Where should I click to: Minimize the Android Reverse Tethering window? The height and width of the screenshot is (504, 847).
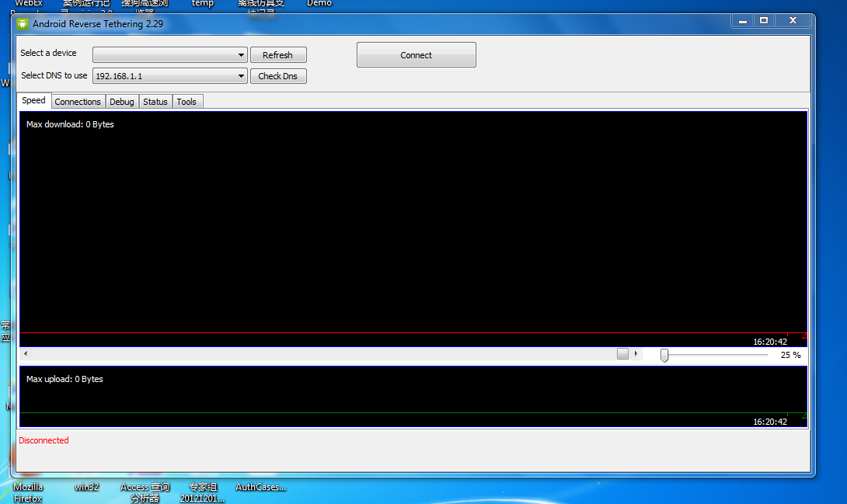743,20
